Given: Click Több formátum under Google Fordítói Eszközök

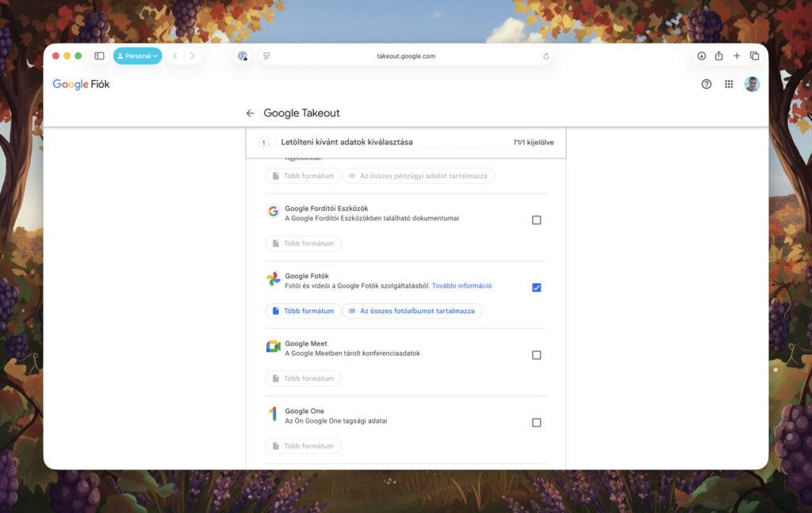Looking at the screenshot, I should tap(304, 243).
